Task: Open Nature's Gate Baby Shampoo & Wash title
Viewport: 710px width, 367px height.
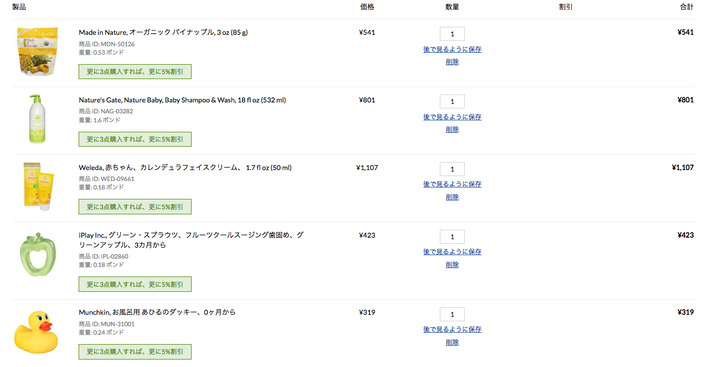Action: click(x=182, y=100)
